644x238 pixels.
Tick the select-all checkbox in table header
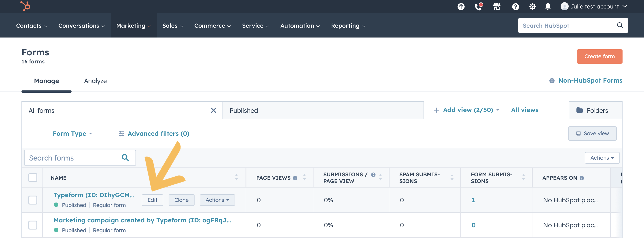pos(33,177)
